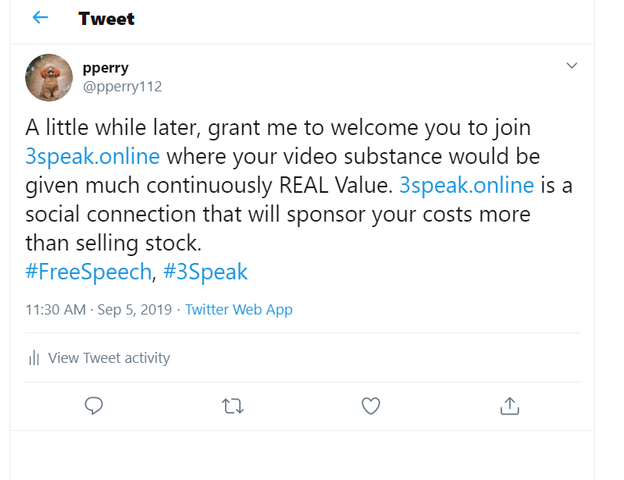
Task: Click the bar chart analytics icon
Action: (34, 358)
